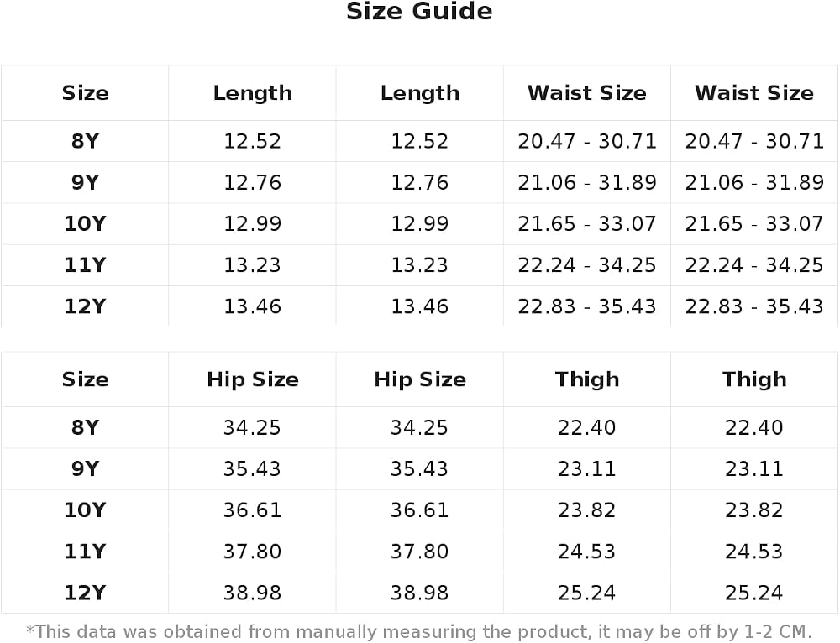
Task: Click the second Waist Size column header
Action: (754, 93)
